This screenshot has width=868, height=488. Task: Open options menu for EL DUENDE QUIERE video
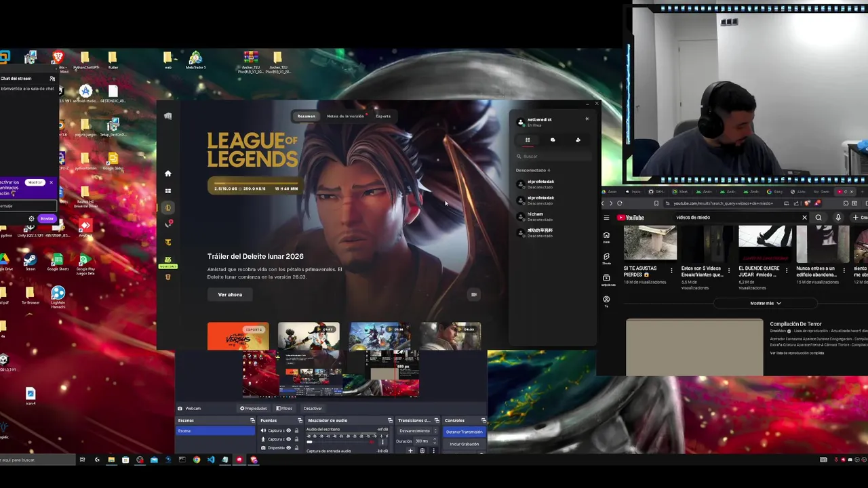(x=786, y=270)
